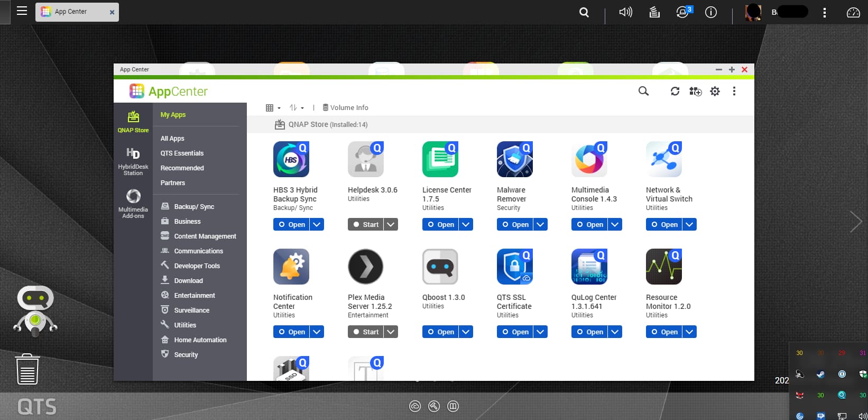
Task: Refresh the App Center app list
Action: coord(675,92)
